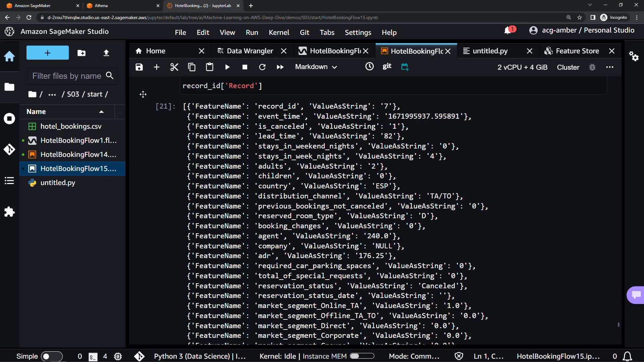Restart kernel and run all cells
Image resolution: width=644 pixels, height=362 pixels.
(x=280, y=67)
